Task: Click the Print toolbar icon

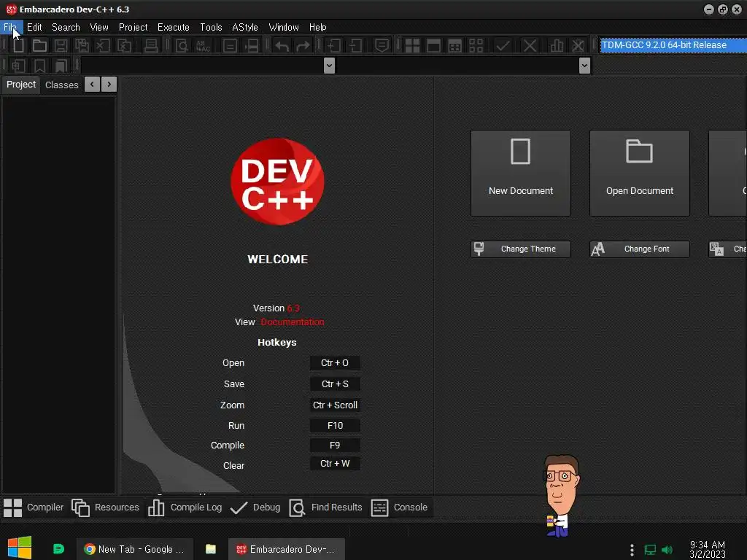Action: pyautogui.click(x=151, y=46)
